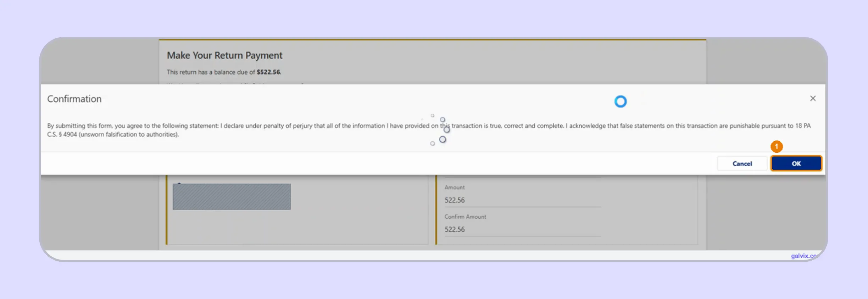Click Cancel in the Confirmation dialog
Viewport: 868px width, 299px height.
[742, 163]
